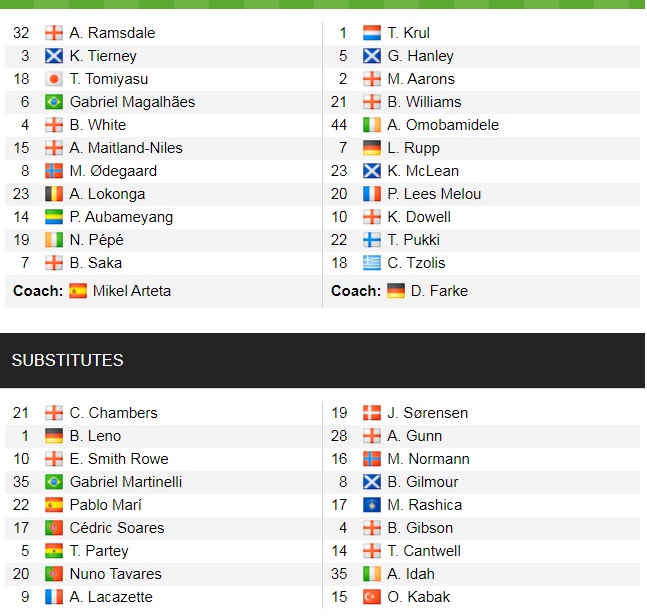
Task: Click Finland flag beside T. Pukki
Action: coord(372,240)
